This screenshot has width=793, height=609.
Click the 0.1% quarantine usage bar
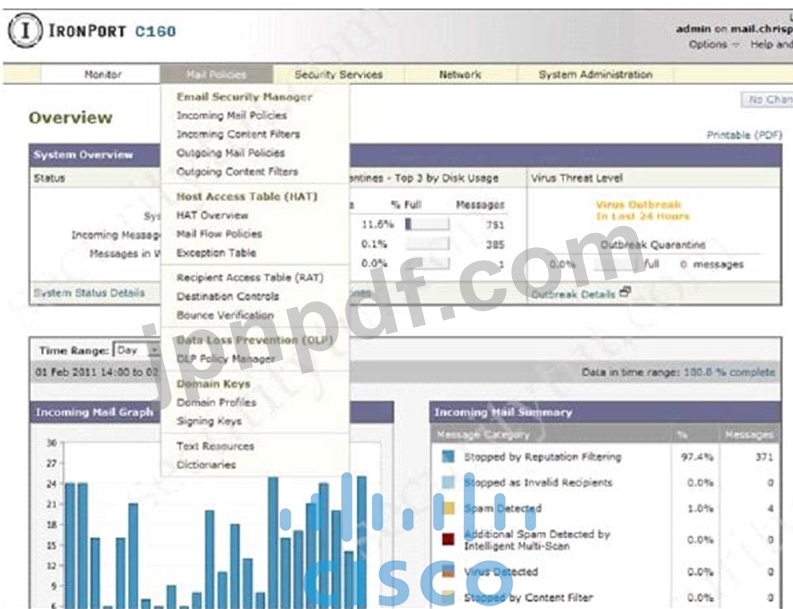click(x=427, y=244)
